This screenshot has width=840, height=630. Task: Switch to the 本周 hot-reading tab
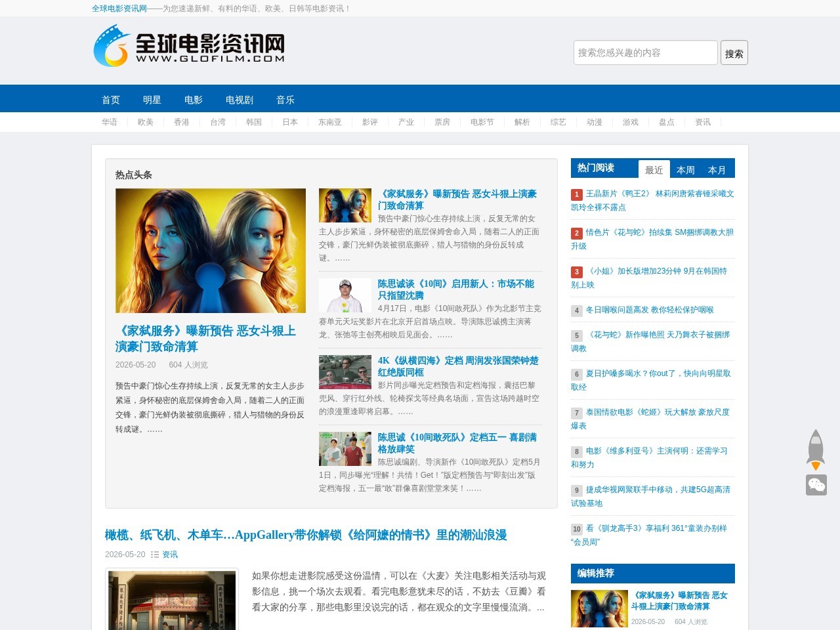click(x=686, y=169)
